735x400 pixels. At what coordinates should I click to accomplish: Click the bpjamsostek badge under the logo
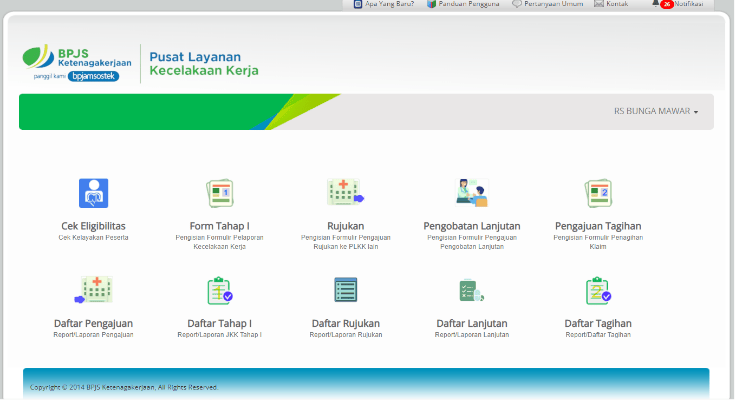(93, 76)
